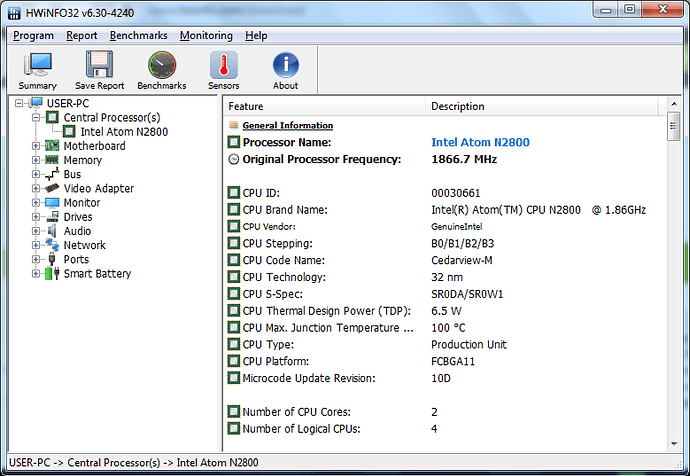Click the CPU ID row chip icon
This screenshot has width=690, height=476.
[x=234, y=193]
